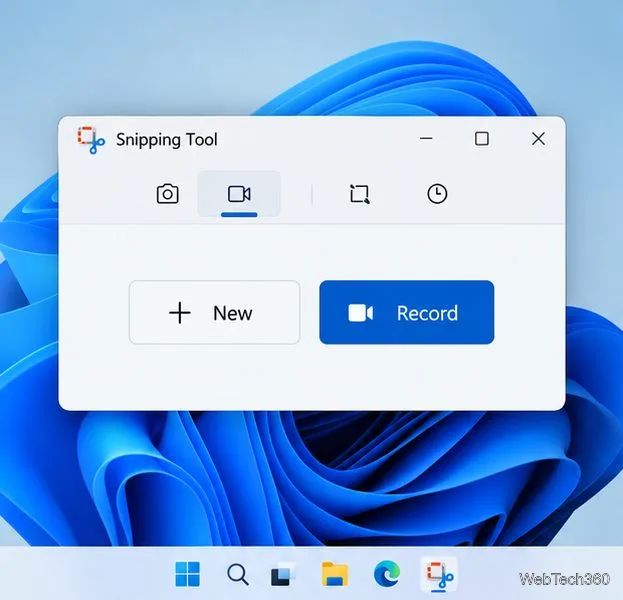623x600 pixels.
Task: Open taskbar Search magnifier
Action: 238,575
